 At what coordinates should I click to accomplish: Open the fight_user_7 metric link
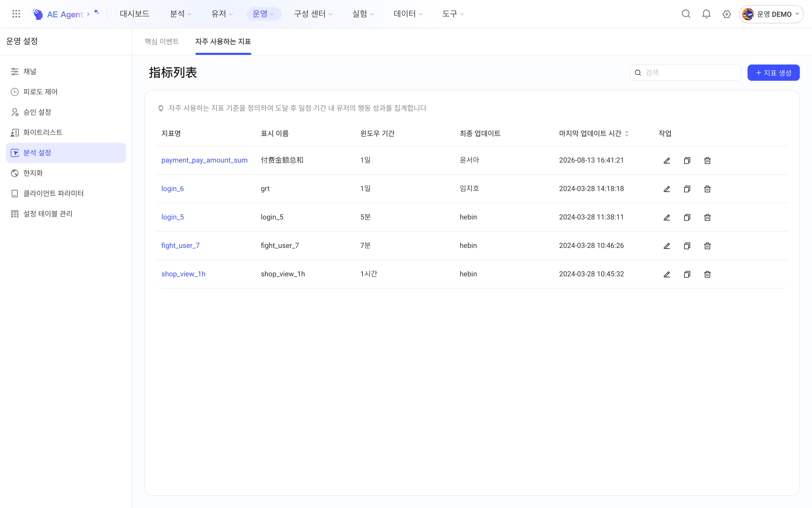click(180, 246)
